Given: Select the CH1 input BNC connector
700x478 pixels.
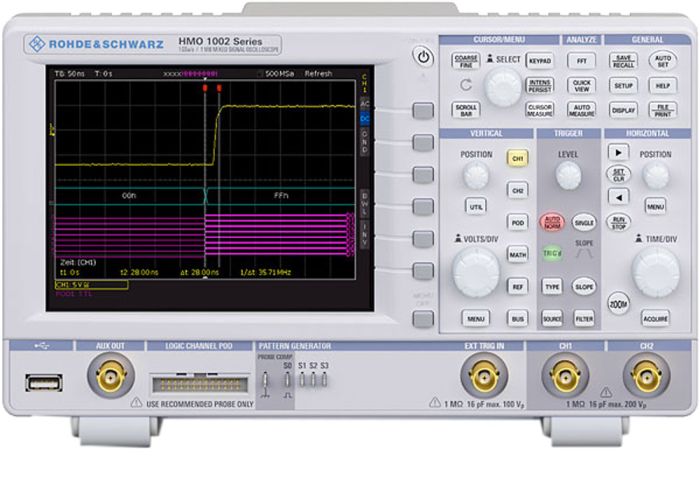Looking at the screenshot, I should [565, 376].
